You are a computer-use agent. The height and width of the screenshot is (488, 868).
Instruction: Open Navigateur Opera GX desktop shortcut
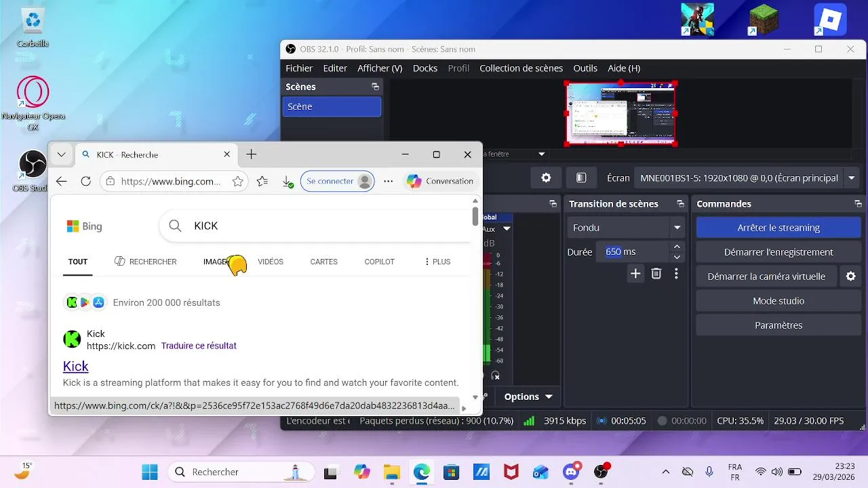pyautogui.click(x=33, y=104)
